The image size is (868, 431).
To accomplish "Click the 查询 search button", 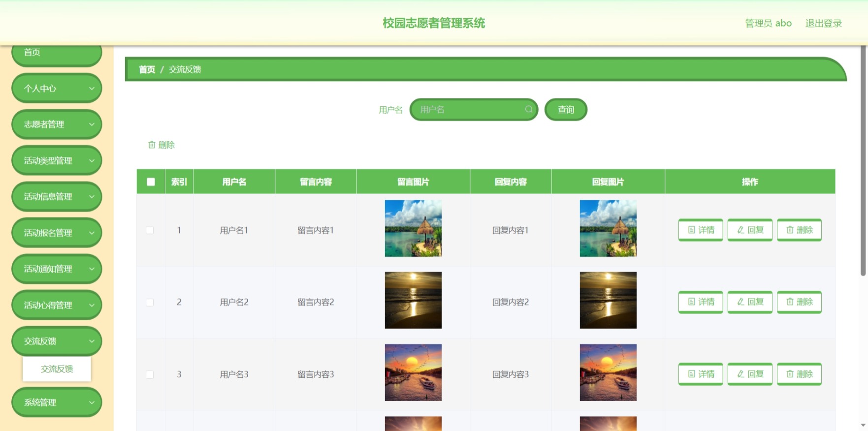I will click(x=566, y=109).
